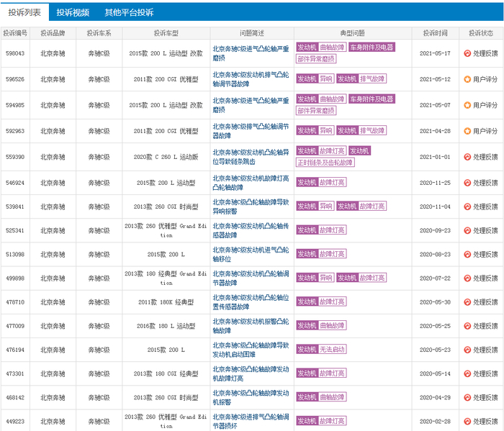Open complaint 北京奔驰C级发动机故障灯亮凸轮轴故障
The width and height of the screenshot is (504, 431).
pos(251,183)
